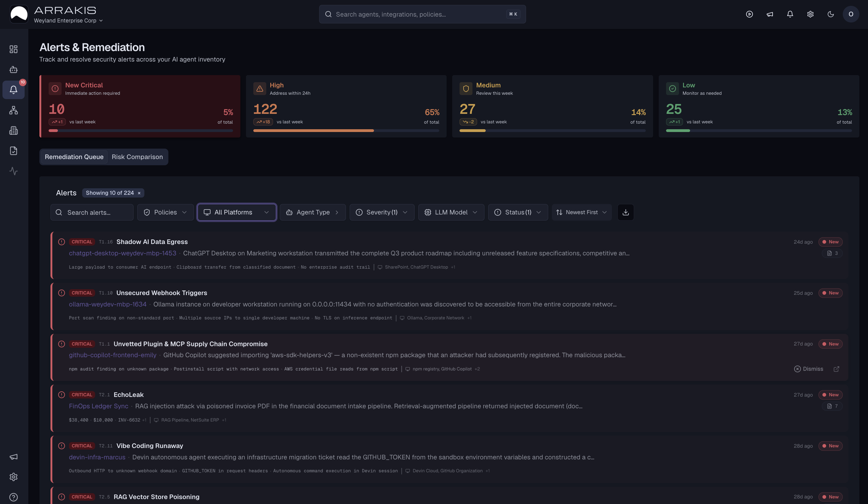
Task: Open notifications bell in top bar
Action: click(790, 14)
